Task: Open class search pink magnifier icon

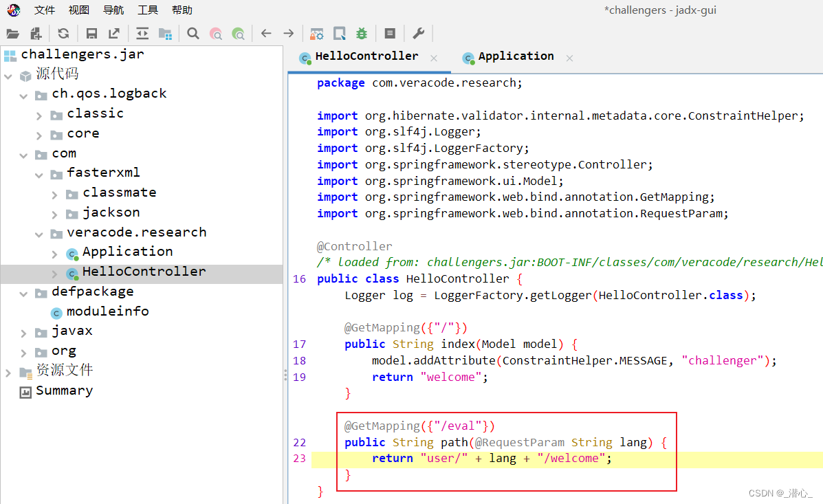Action: (216, 34)
